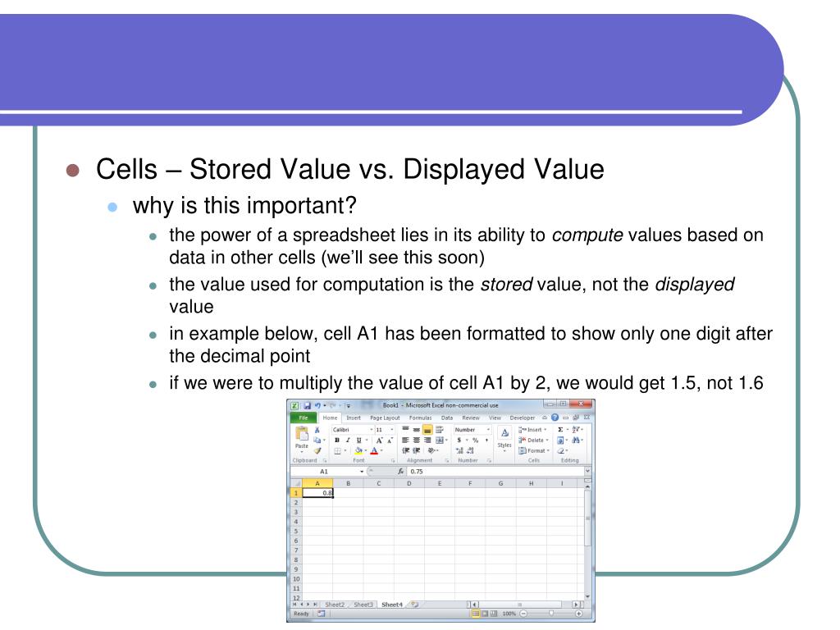
Task: Toggle Top Align button
Action: pyautogui.click(x=405, y=428)
